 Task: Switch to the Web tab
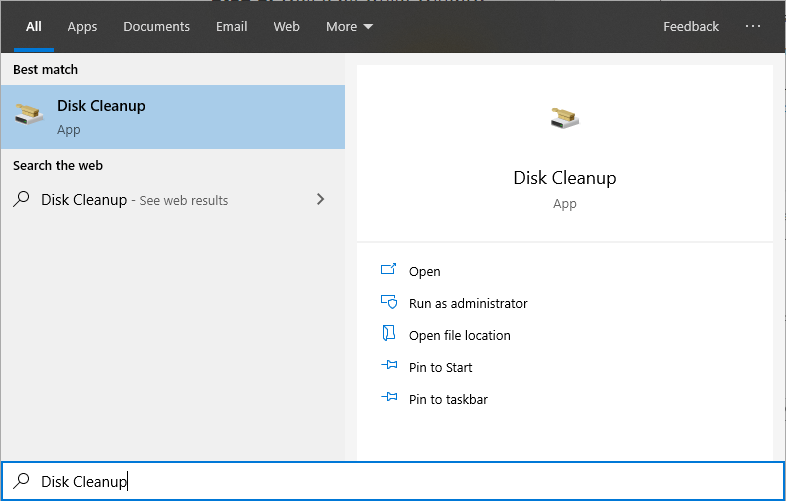point(286,27)
